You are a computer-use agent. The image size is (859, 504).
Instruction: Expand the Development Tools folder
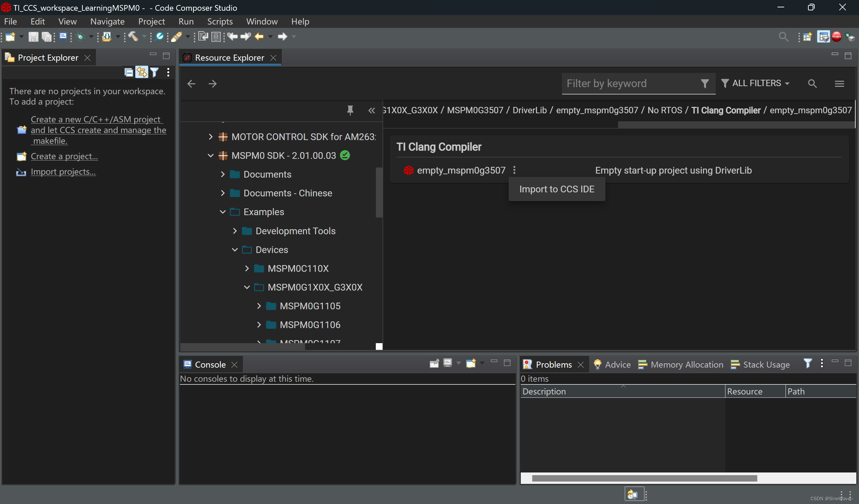(x=235, y=231)
